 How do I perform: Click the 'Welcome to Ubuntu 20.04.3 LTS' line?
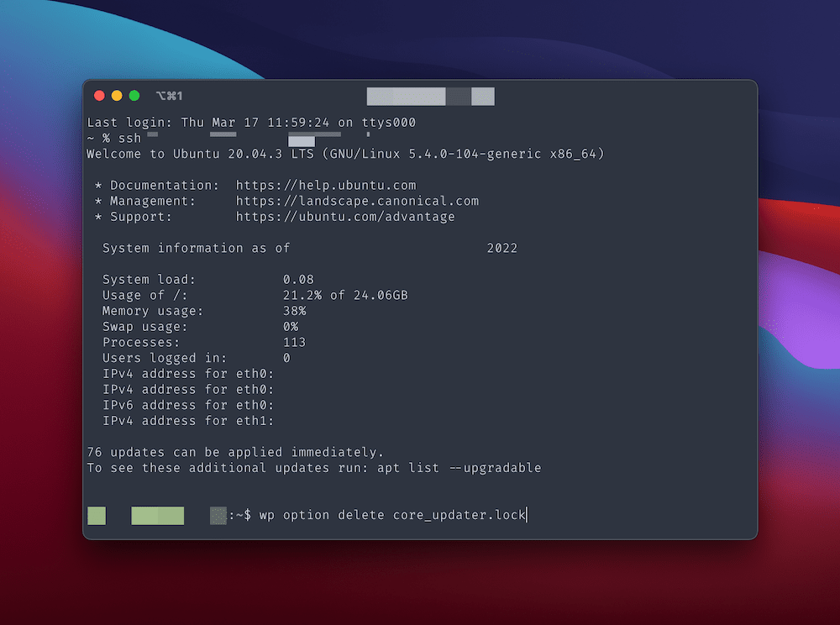[345, 155]
